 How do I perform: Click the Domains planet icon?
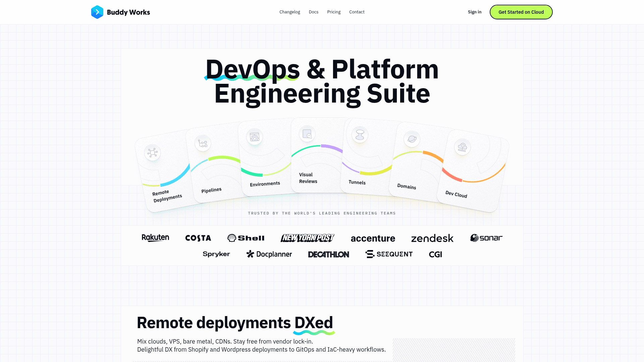click(412, 139)
